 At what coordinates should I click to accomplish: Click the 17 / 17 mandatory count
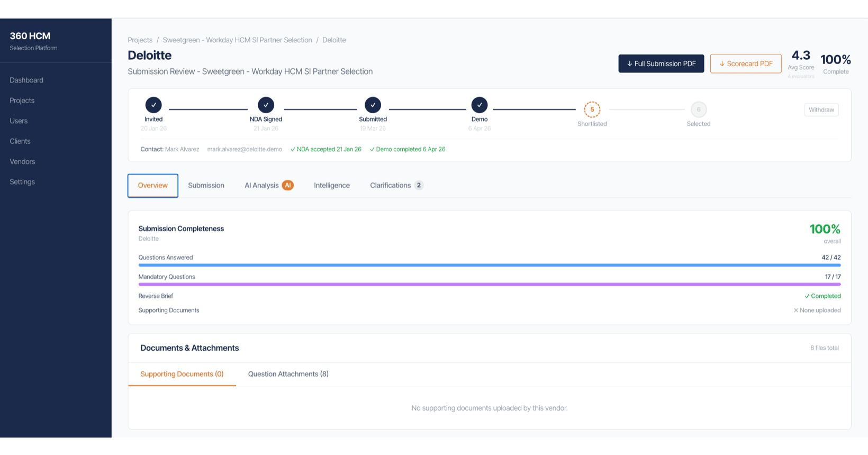[833, 277]
